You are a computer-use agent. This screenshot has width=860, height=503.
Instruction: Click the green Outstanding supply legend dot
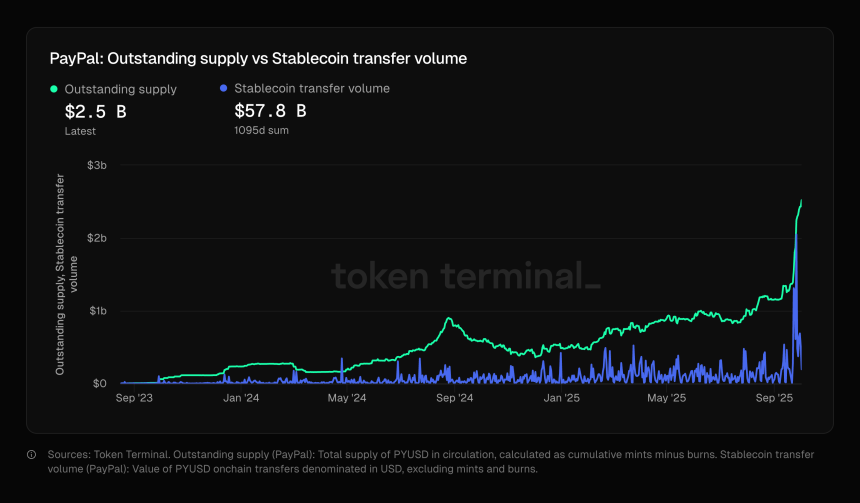[x=54, y=89]
